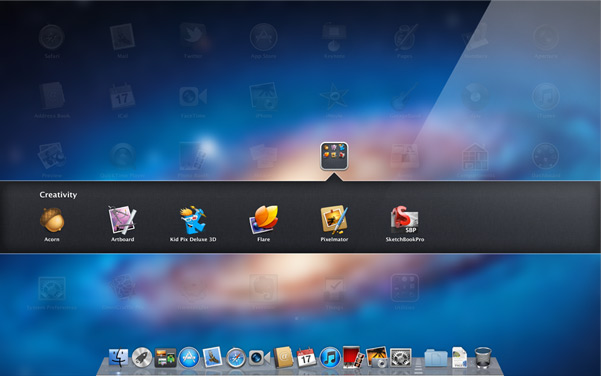Open Finder in the Dock
Image resolution: width=601 pixels, height=376 pixels.
(118, 357)
